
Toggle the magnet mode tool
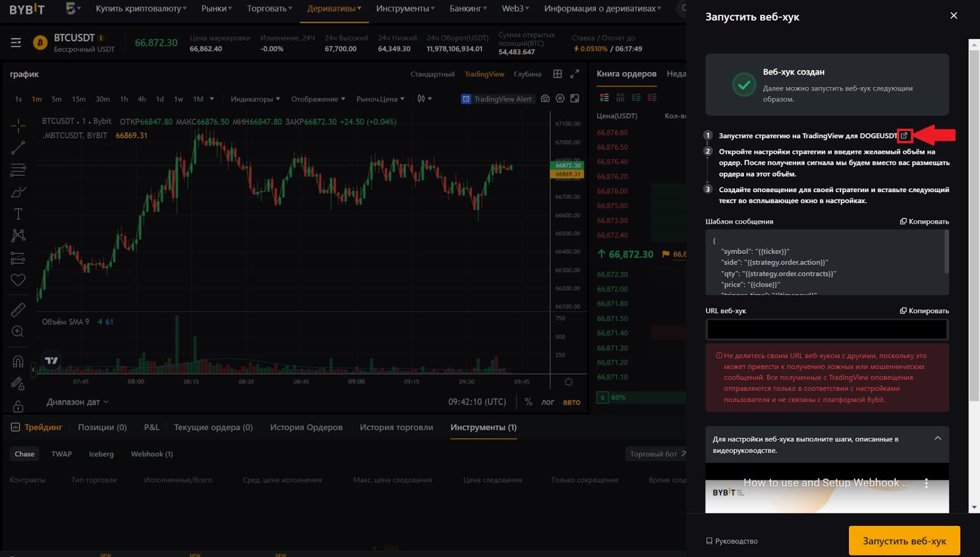[x=18, y=361]
